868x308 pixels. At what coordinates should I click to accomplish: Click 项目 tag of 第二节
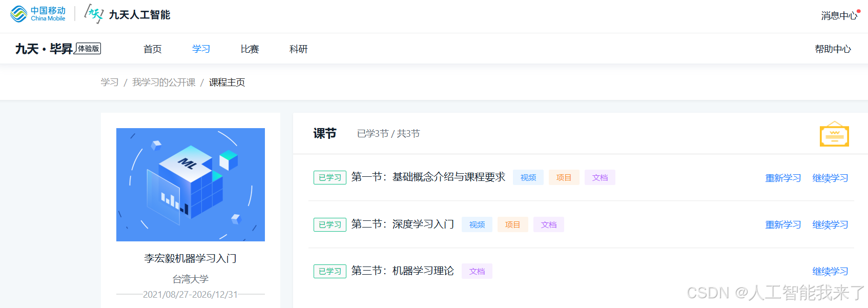tap(513, 224)
